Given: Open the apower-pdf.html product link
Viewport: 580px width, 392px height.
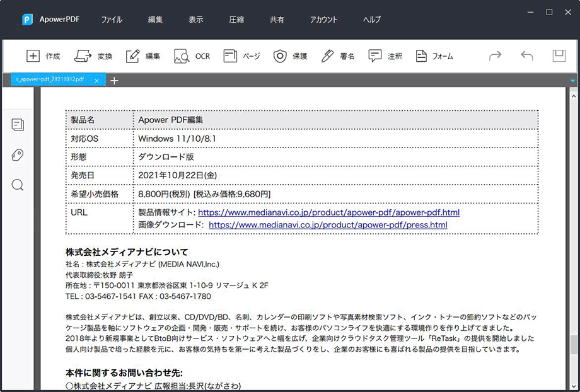Looking at the screenshot, I should [329, 212].
